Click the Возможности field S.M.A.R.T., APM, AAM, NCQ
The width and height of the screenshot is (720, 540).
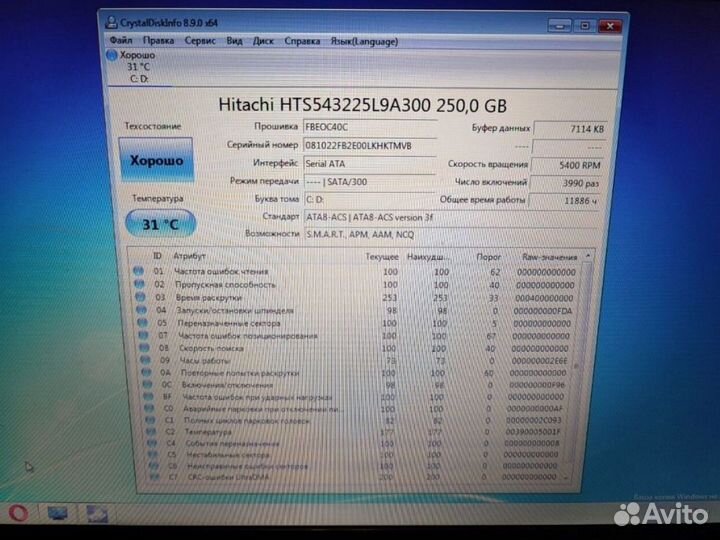[451, 235]
